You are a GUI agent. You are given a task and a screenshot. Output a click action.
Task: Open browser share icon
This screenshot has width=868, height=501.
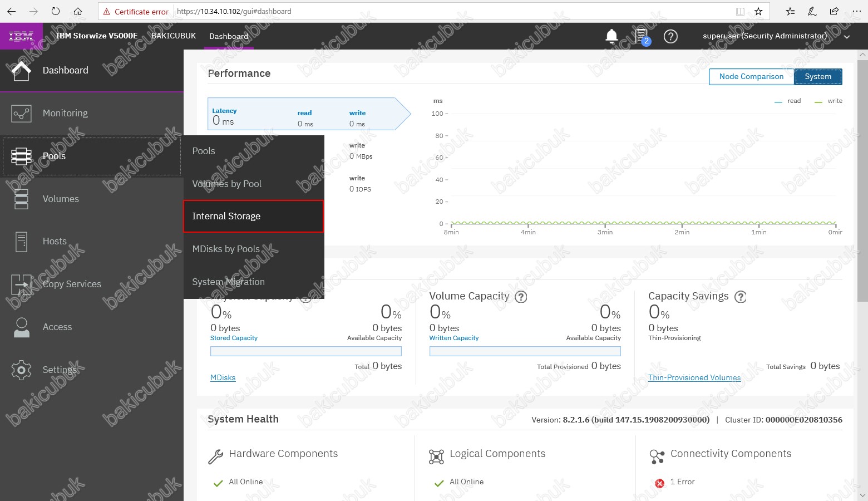pyautogui.click(x=834, y=11)
